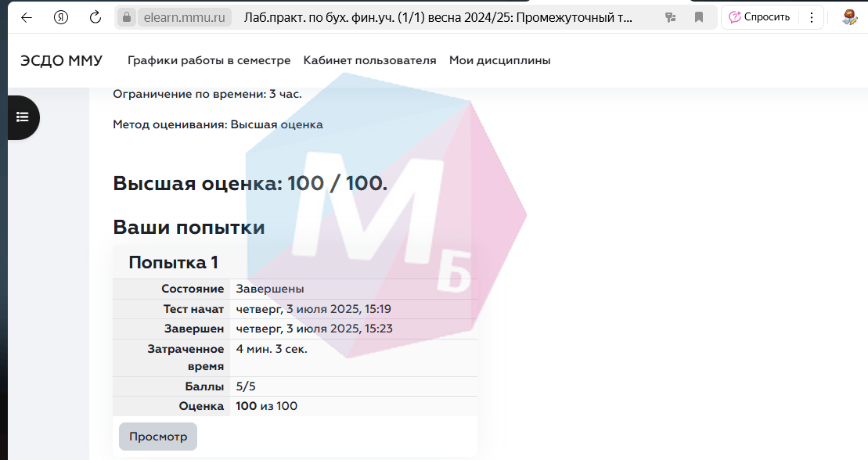Open the Yandex home button
The height and width of the screenshot is (460, 868).
coord(61,17)
